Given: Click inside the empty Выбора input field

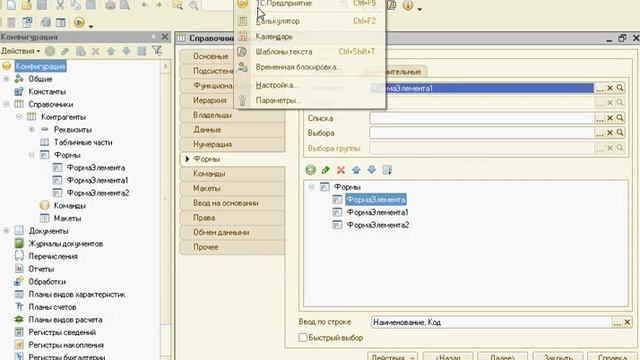Looking at the screenshot, I should (482, 133).
